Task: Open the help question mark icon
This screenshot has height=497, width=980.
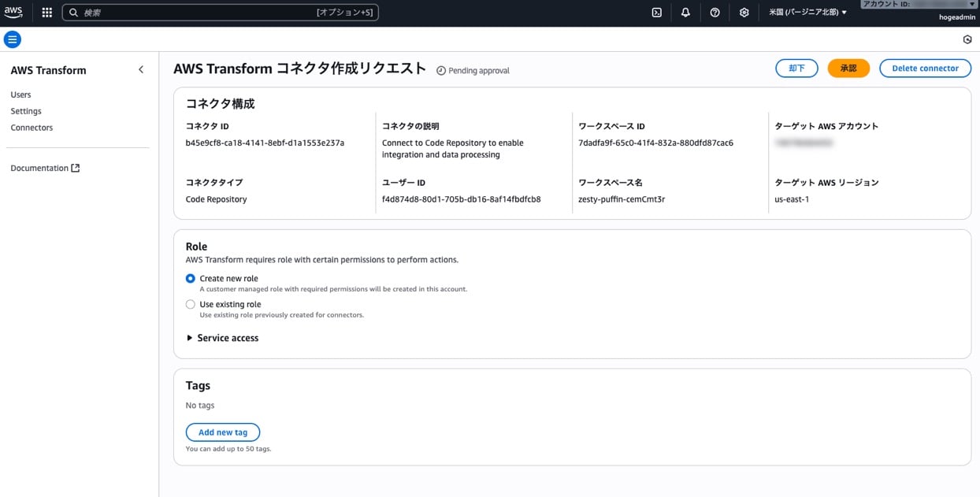Action: (x=715, y=13)
